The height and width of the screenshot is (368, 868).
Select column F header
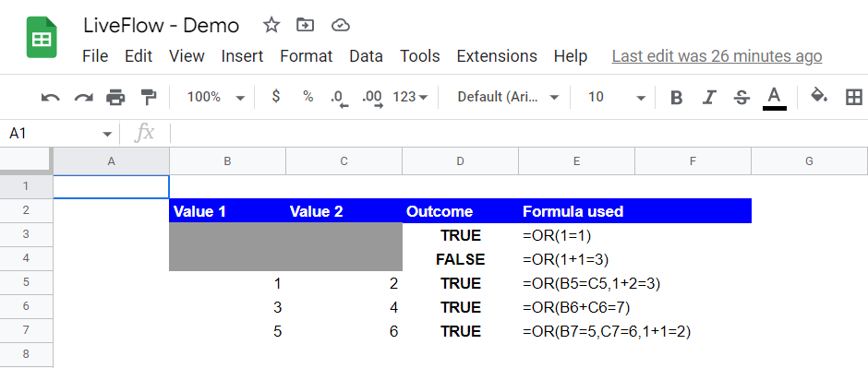(693, 161)
